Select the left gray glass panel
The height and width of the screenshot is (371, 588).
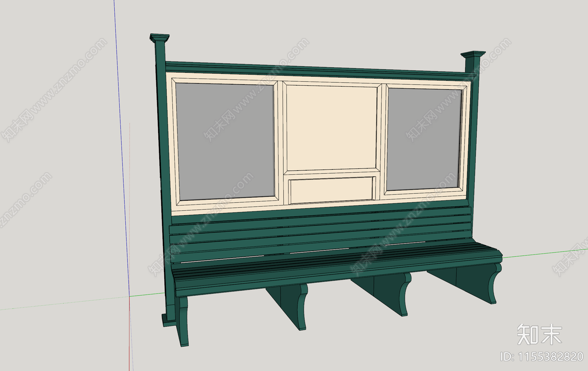(225, 142)
